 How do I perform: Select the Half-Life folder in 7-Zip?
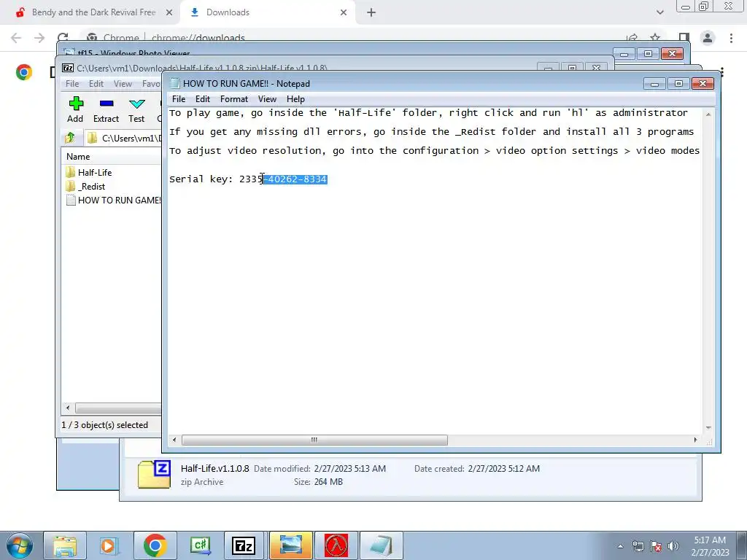pyautogui.click(x=95, y=172)
